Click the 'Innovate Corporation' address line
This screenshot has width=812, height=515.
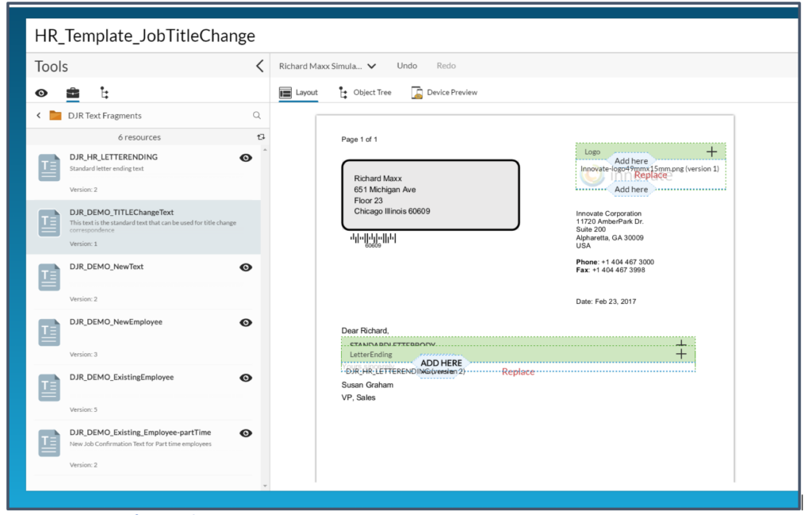(x=608, y=213)
